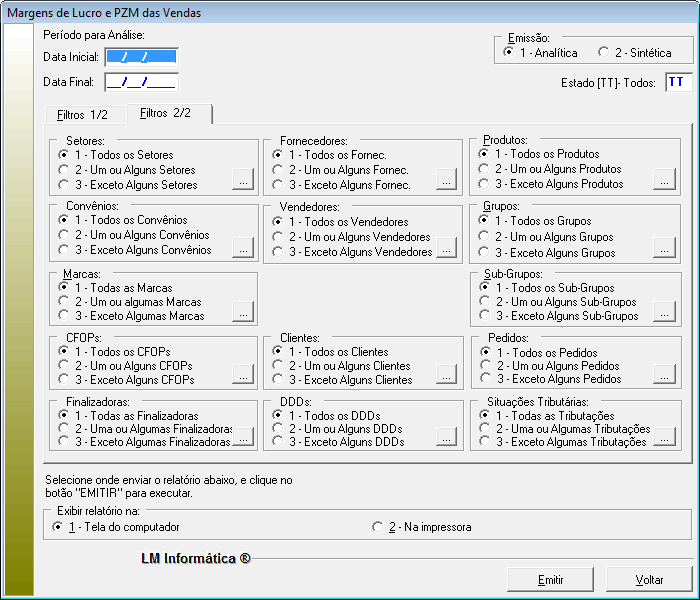The width and height of the screenshot is (700, 600).
Task: Open the Setores selection browse button
Action: tap(243, 180)
